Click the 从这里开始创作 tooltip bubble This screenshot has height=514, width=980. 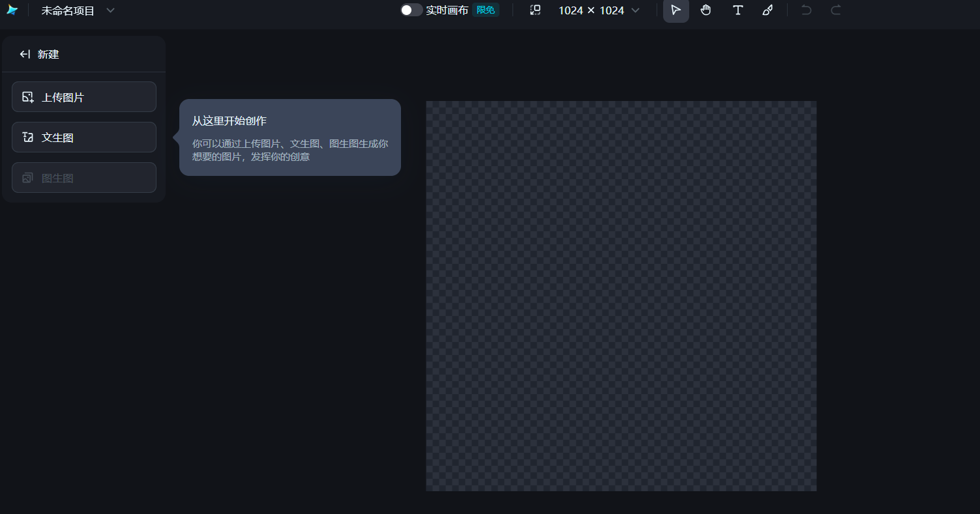pos(290,137)
